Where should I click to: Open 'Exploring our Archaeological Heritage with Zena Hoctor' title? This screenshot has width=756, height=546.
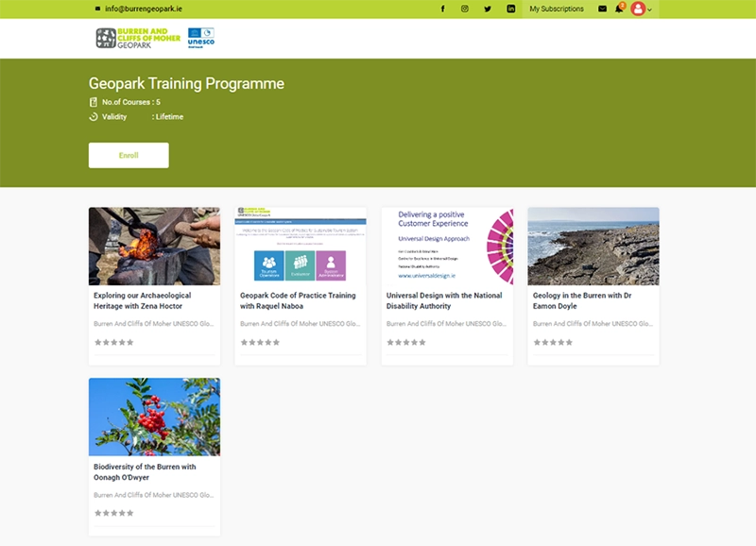pos(143,300)
